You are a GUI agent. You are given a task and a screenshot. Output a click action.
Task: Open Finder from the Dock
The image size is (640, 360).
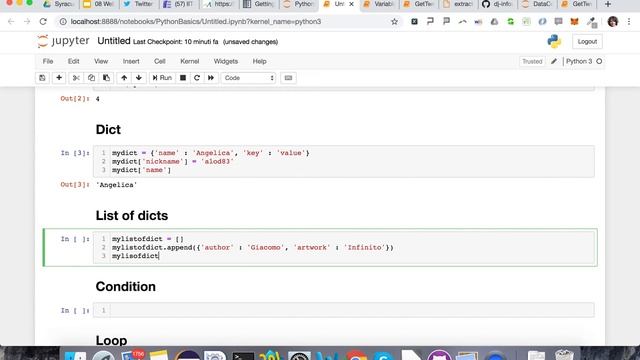tap(76, 356)
